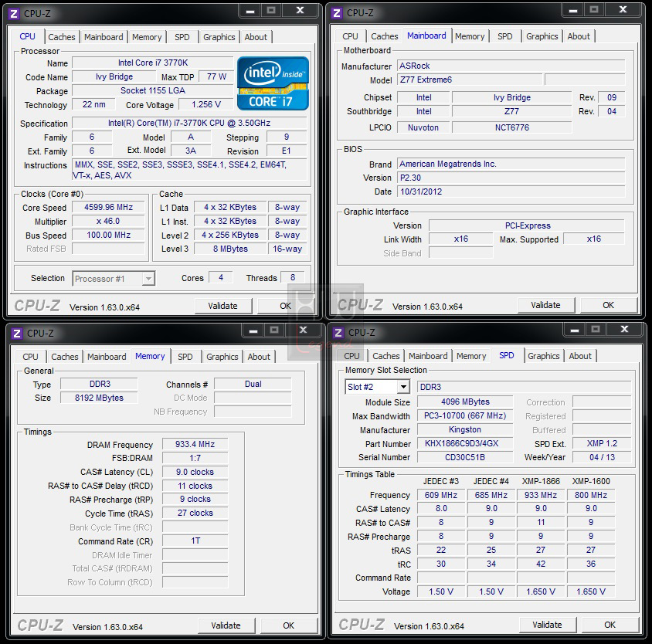
Task: Click Validate in the SPD tab window
Action: pos(548,625)
